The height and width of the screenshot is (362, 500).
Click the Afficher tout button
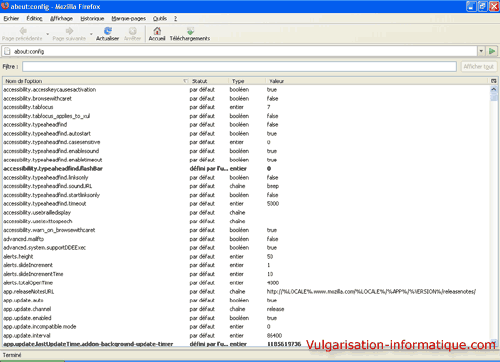(479, 66)
